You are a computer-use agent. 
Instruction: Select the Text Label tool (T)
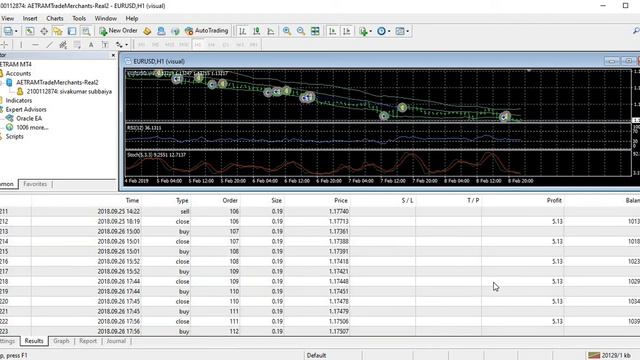[105, 44]
